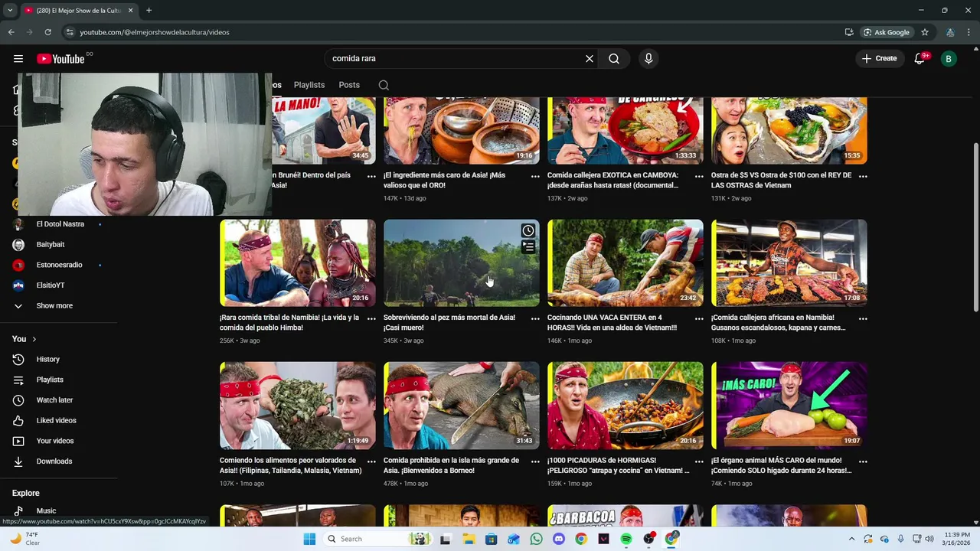Open options menu for VACA ENTERA video
The height and width of the screenshot is (551, 980).
point(699,318)
